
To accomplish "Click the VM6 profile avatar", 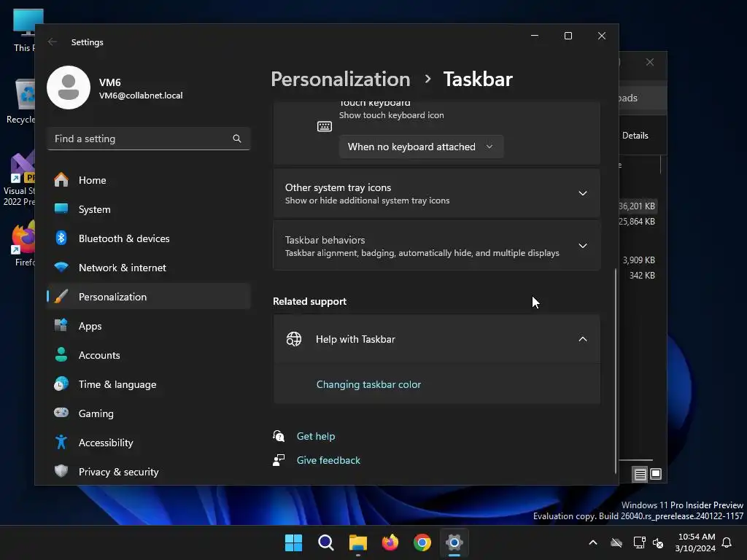I will (69, 87).
